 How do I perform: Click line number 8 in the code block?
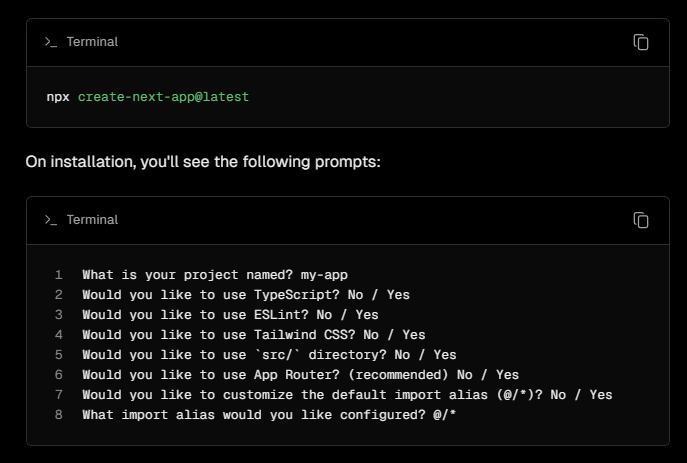(x=59, y=414)
